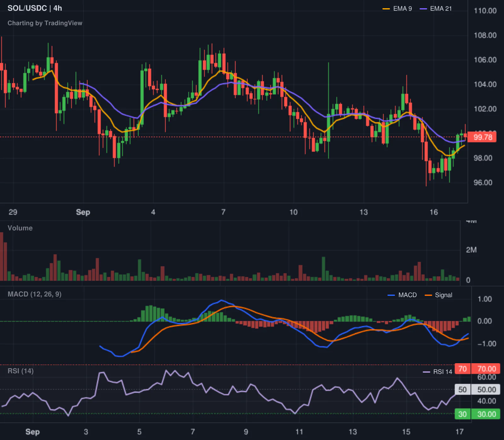Select the EMA 9 legend entry

coord(397,9)
